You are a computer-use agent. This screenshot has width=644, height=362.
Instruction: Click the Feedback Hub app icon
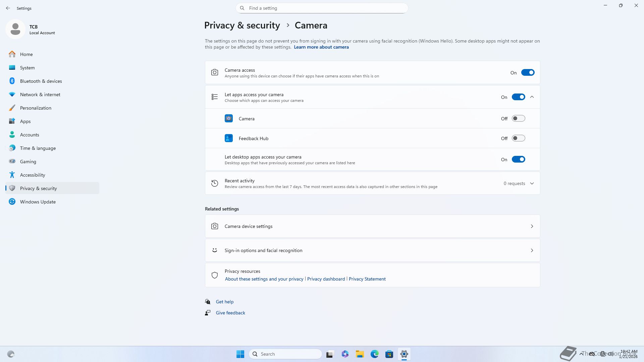[229, 138]
